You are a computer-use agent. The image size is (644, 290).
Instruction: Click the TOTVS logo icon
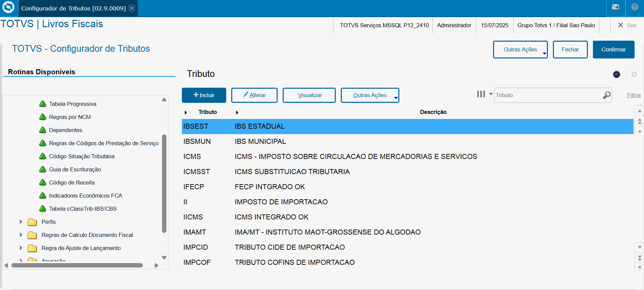pos(8,7)
